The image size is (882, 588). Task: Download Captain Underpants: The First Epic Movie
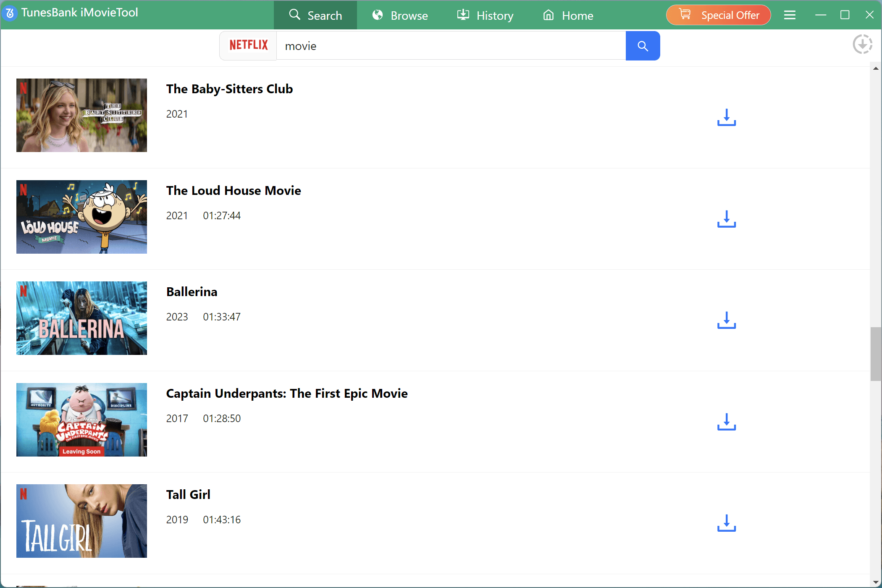726,422
